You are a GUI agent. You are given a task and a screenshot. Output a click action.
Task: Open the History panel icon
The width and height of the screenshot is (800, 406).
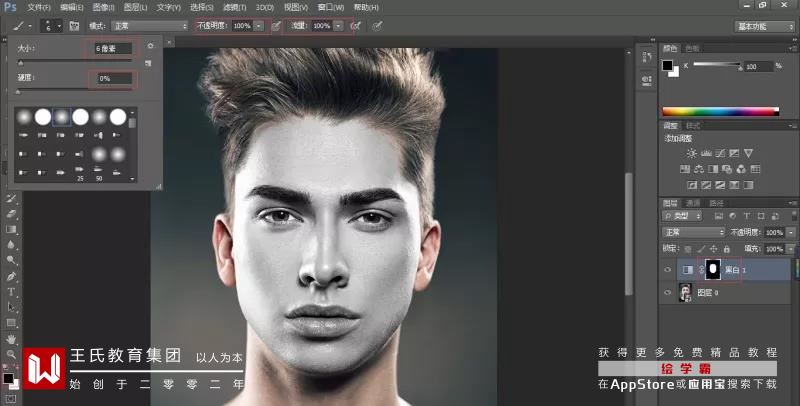pos(646,57)
